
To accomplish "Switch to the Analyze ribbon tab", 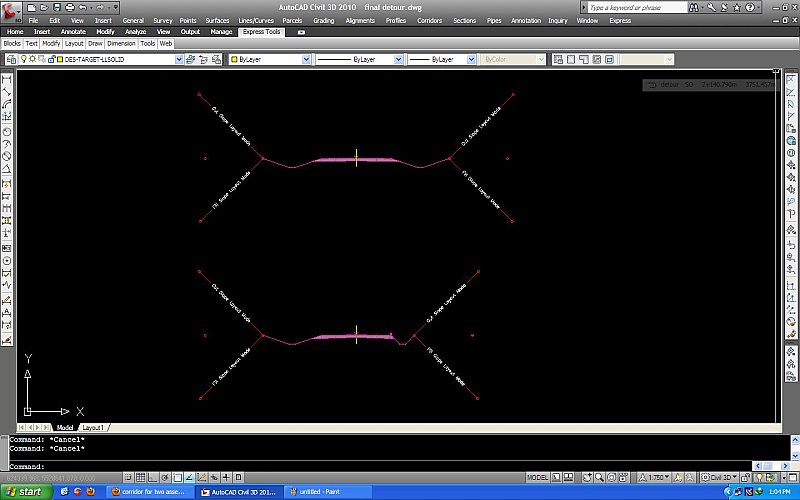I will tap(135, 32).
